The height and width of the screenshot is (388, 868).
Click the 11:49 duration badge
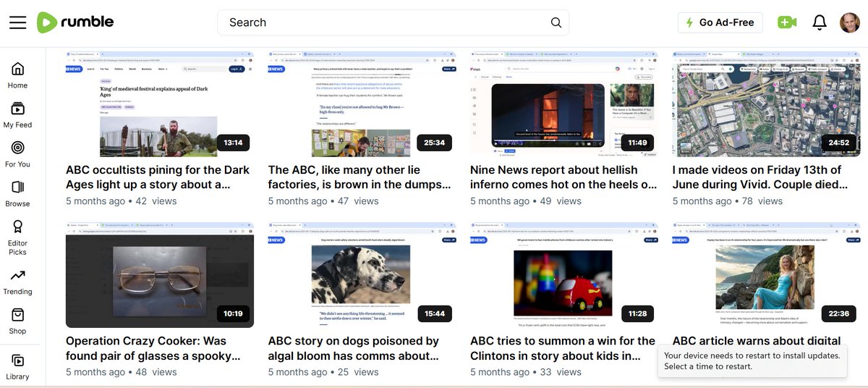[637, 143]
